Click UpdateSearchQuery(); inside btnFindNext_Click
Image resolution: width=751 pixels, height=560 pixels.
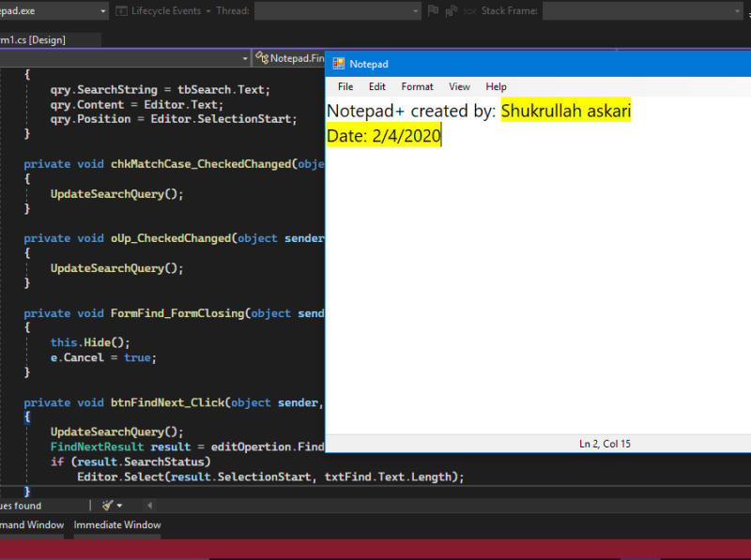click(x=116, y=431)
